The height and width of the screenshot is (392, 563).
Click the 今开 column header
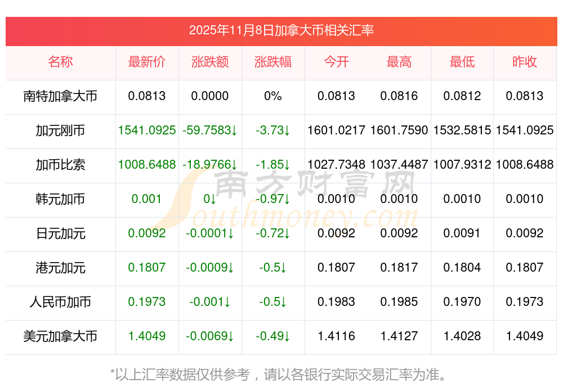point(336,62)
